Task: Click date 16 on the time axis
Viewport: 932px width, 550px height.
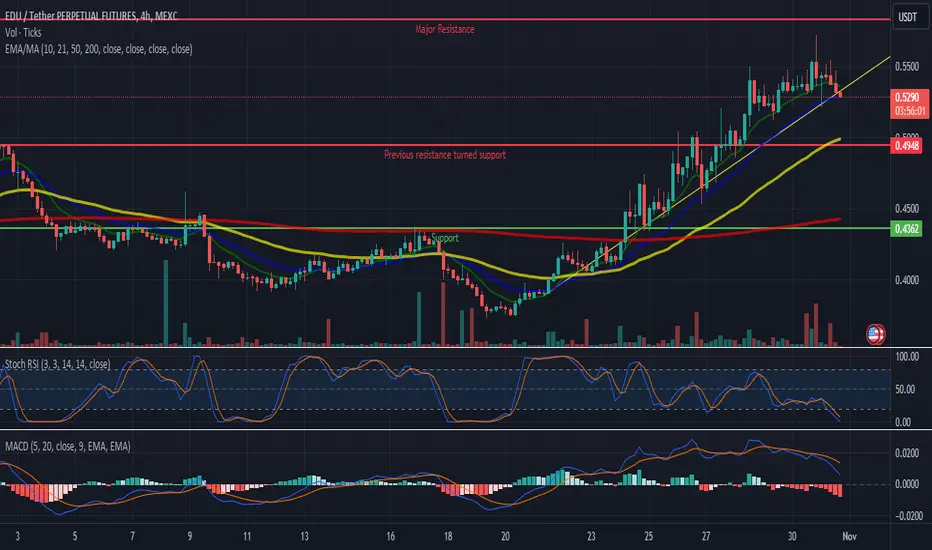Action: coord(391,536)
